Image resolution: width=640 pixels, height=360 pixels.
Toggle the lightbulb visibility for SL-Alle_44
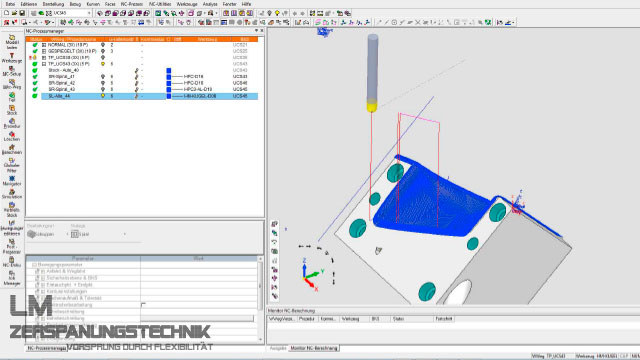pos(103,96)
